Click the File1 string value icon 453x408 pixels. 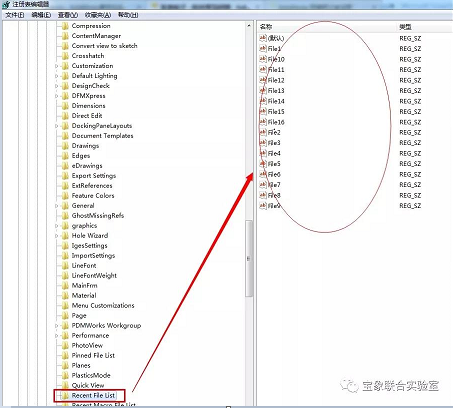point(263,49)
